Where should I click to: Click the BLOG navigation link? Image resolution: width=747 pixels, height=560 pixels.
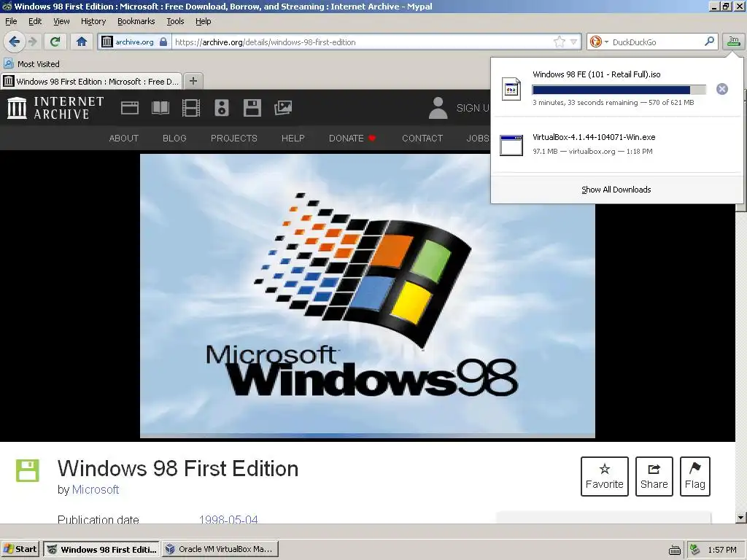(x=174, y=138)
